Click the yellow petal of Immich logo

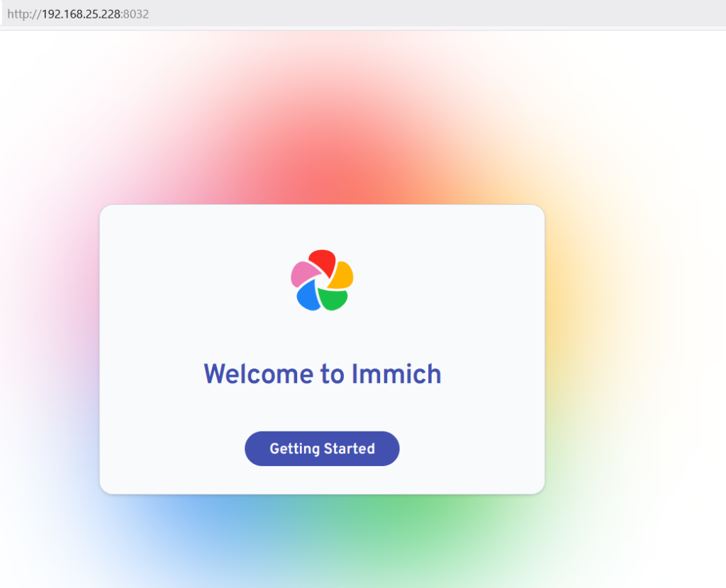click(342, 276)
